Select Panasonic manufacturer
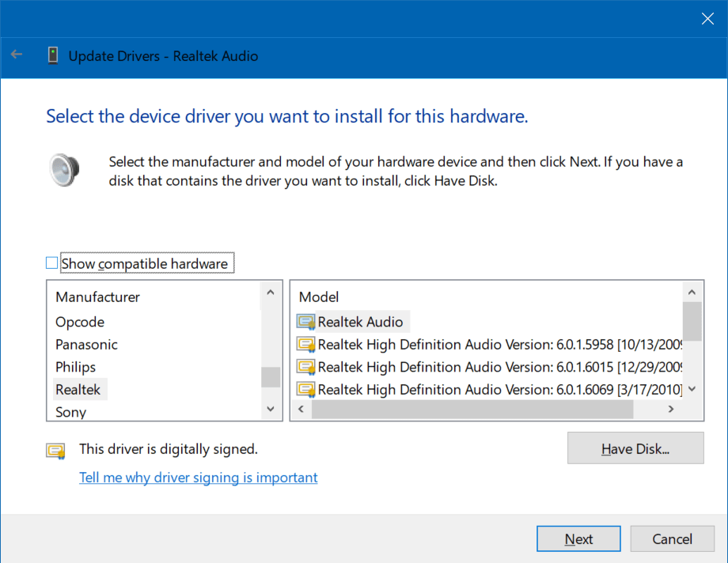This screenshot has height=563, width=728. click(x=86, y=345)
